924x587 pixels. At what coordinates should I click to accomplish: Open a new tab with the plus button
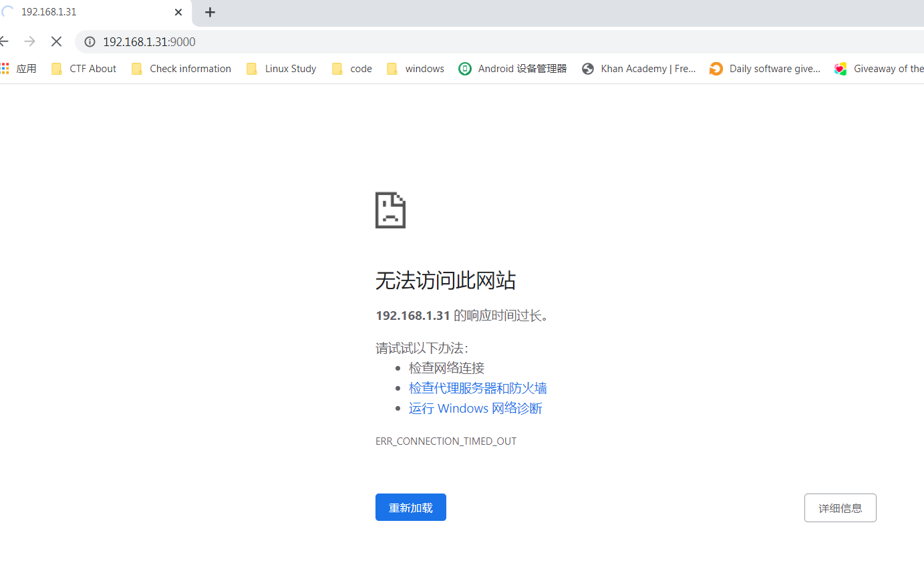point(210,12)
